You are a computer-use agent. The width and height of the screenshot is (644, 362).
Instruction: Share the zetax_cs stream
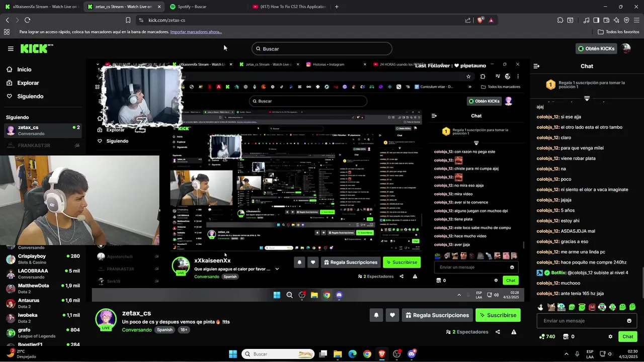click(498, 332)
